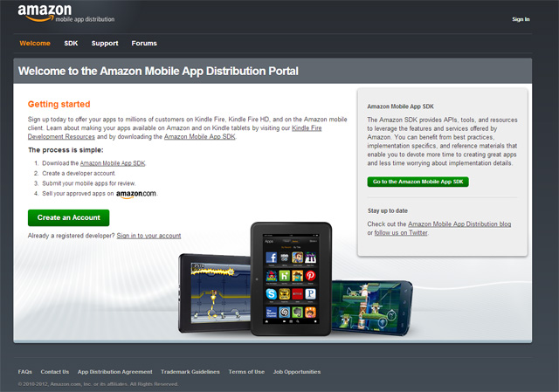Click the Getting started heading
Viewport: 559px width, 392px height.
point(59,104)
